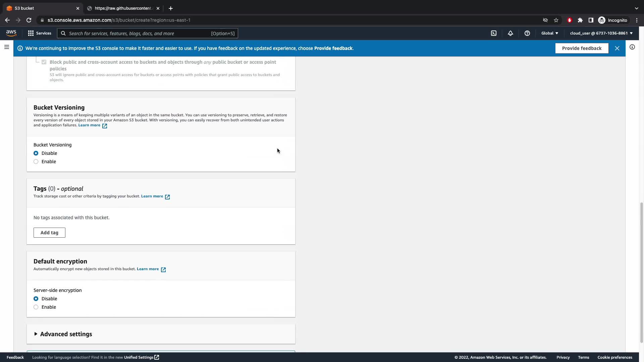Switch to the raw.githubusercontent tab
The height and width of the screenshot is (362, 644).
(x=123, y=8)
